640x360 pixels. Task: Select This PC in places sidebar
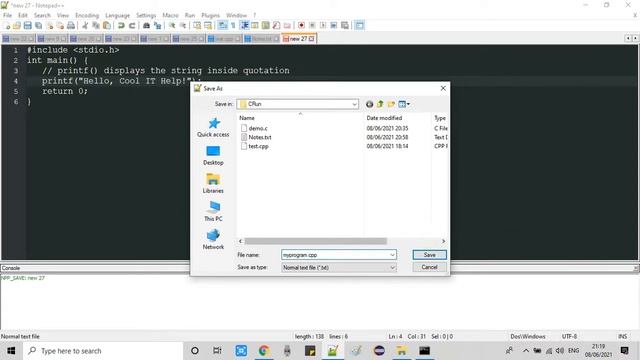(x=213, y=211)
